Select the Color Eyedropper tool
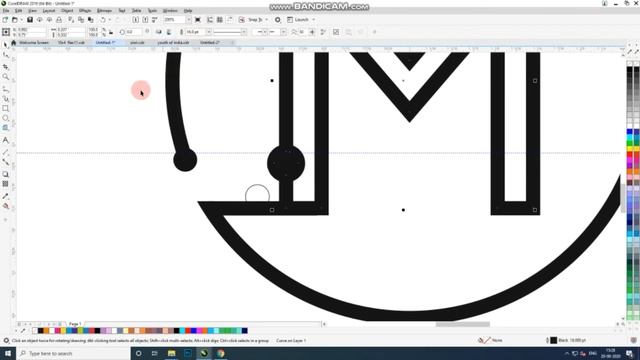This screenshot has width=640, height=360. [x=6, y=196]
